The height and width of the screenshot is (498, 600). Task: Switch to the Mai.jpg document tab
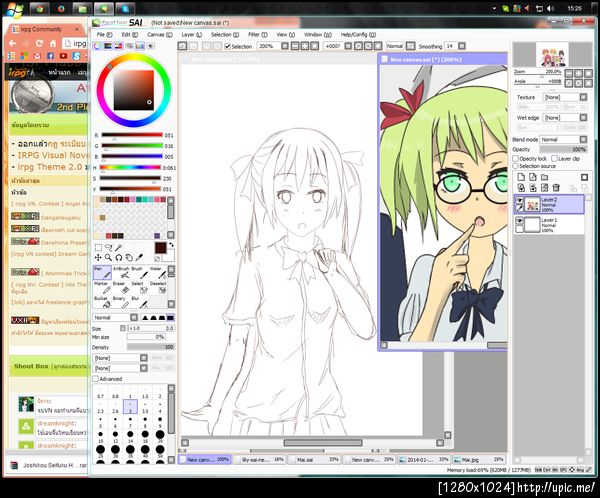[479, 459]
